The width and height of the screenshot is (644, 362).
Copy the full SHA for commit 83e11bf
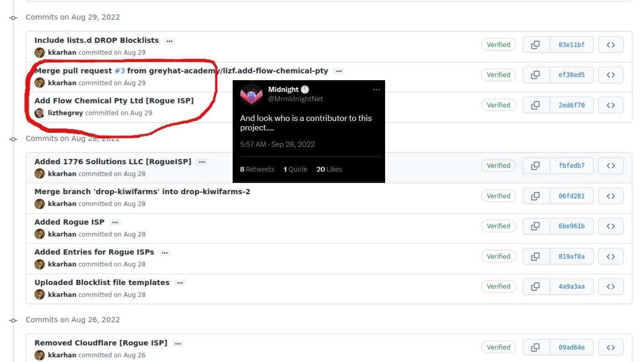click(536, 44)
